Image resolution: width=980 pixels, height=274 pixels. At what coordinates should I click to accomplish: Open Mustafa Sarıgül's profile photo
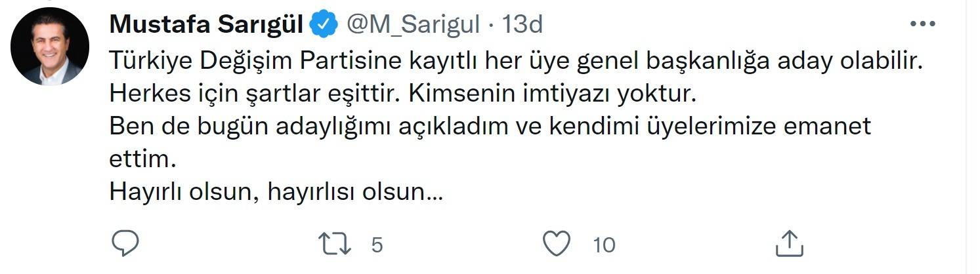click(50, 47)
